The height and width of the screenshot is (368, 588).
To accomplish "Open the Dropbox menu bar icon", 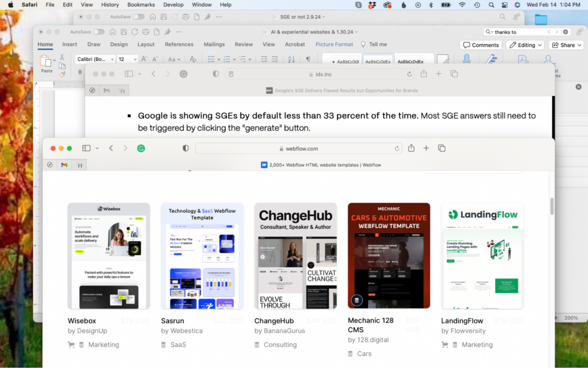I will point(372,5).
